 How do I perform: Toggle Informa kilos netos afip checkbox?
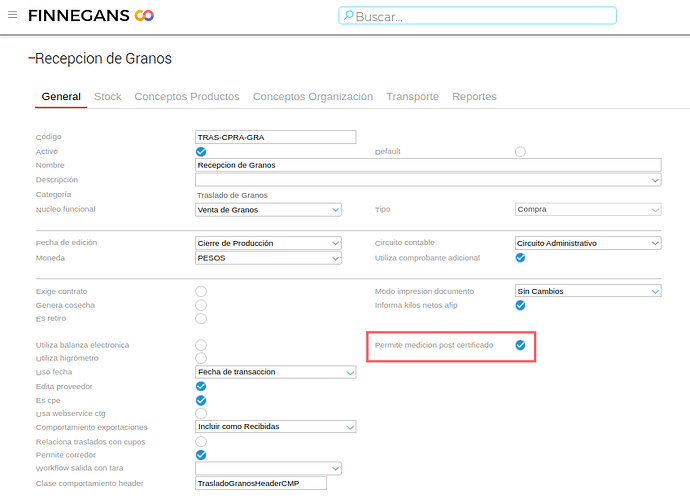pos(520,305)
